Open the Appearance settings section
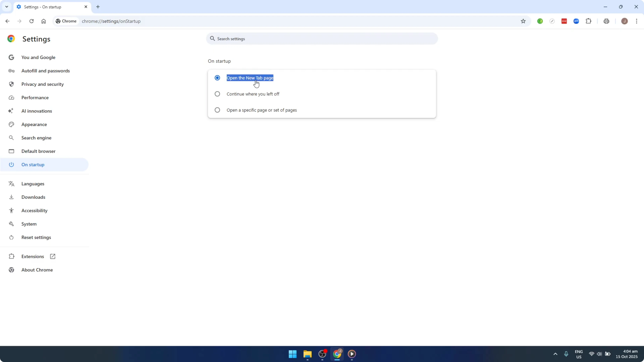This screenshot has height=362, width=644. click(34, 124)
